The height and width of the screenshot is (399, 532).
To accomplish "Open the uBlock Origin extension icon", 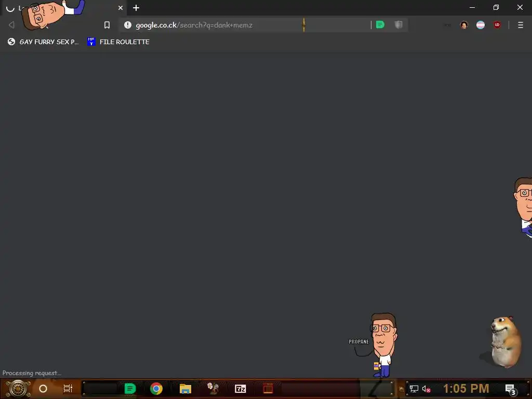I will point(497,25).
